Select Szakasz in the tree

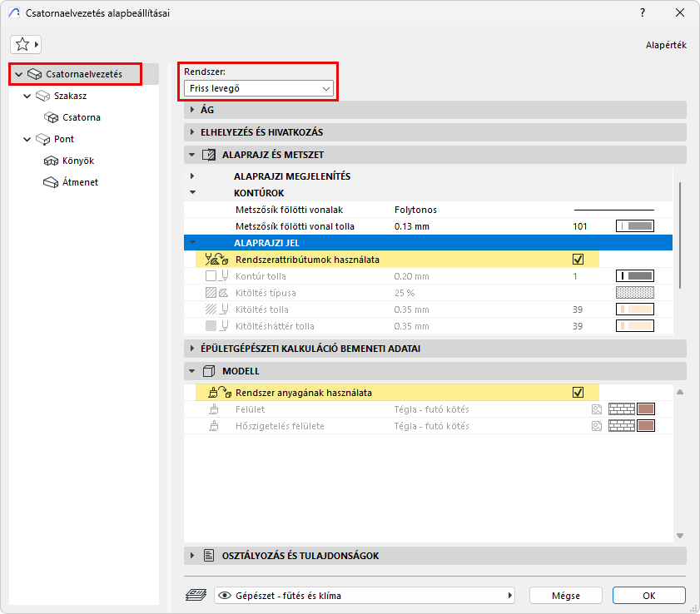coord(71,96)
